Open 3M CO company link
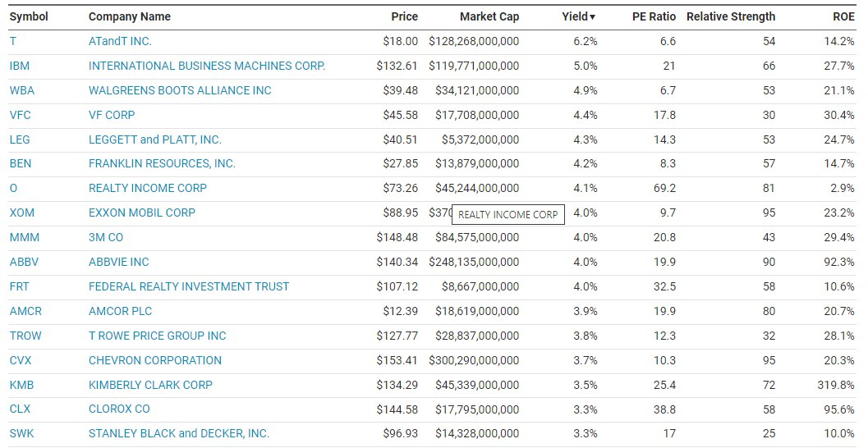The width and height of the screenshot is (868, 448). pos(106,237)
